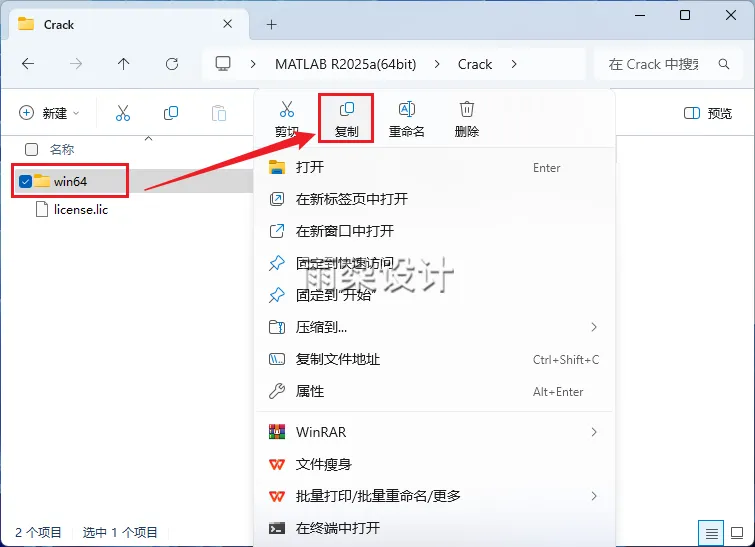
Task: Click Crack in the address bar
Action: point(475,64)
